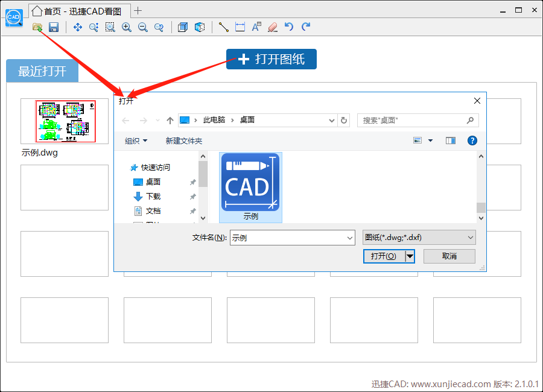Open the 组织 dropdown menu
The width and height of the screenshot is (543, 392).
(x=136, y=141)
